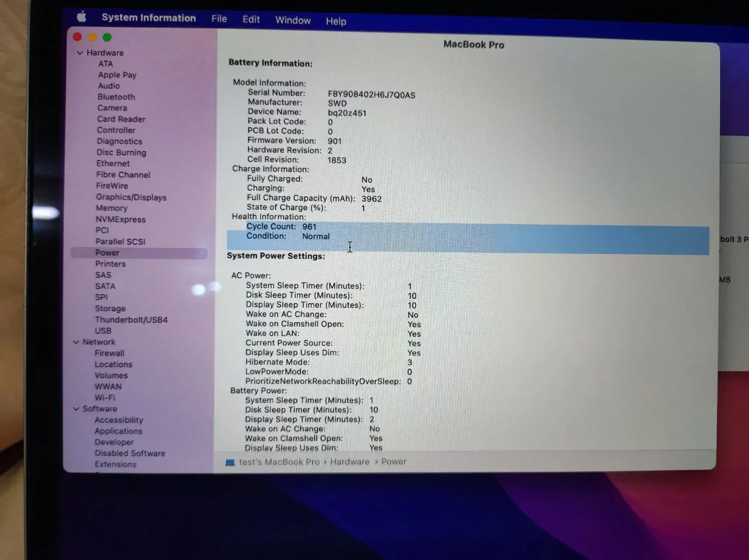Select Apple Pay in the sidebar
Screen dimensions: 749x560
[x=117, y=75]
